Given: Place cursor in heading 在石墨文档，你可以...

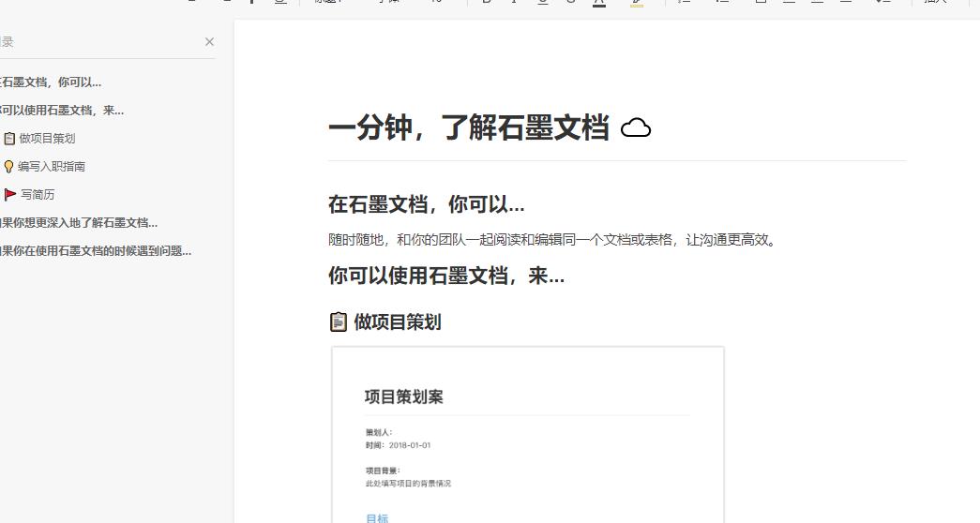Looking at the screenshot, I should pos(426,204).
